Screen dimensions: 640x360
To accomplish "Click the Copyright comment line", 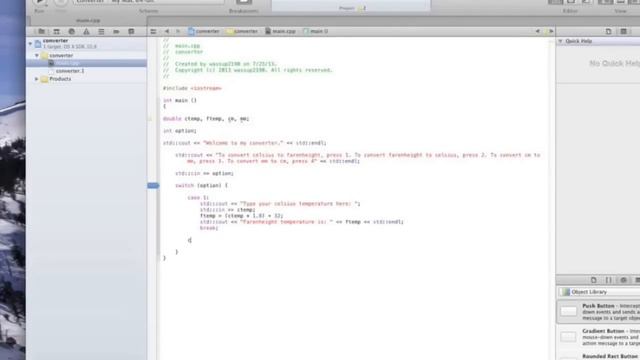I will (248, 70).
